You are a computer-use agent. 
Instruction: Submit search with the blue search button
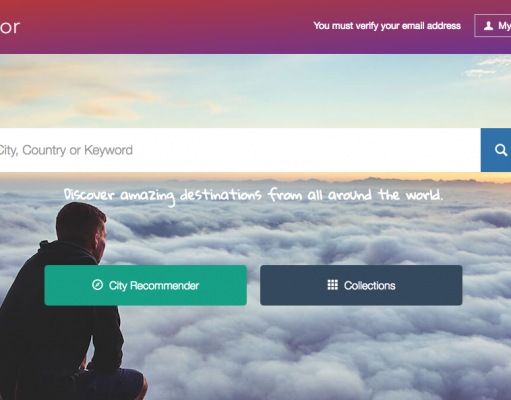[x=496, y=150]
